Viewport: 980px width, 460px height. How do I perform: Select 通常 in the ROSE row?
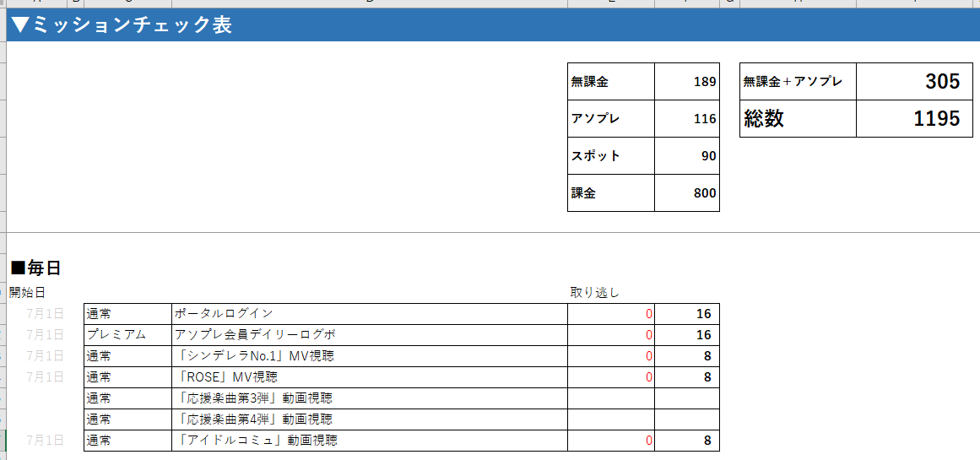[127, 377]
